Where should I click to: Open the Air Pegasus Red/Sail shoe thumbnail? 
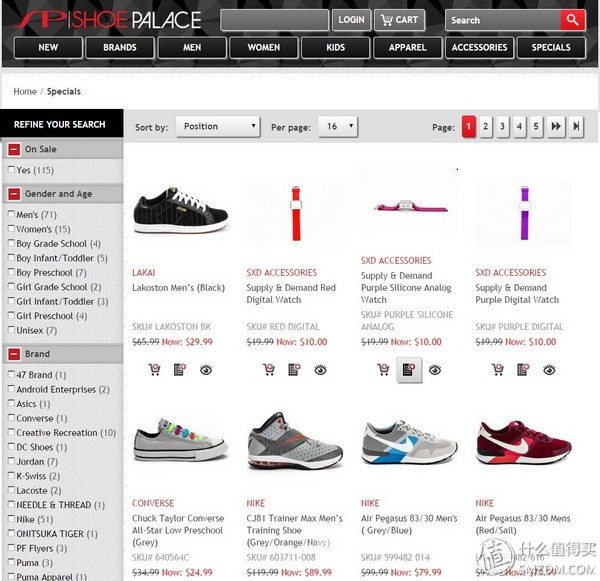point(523,444)
